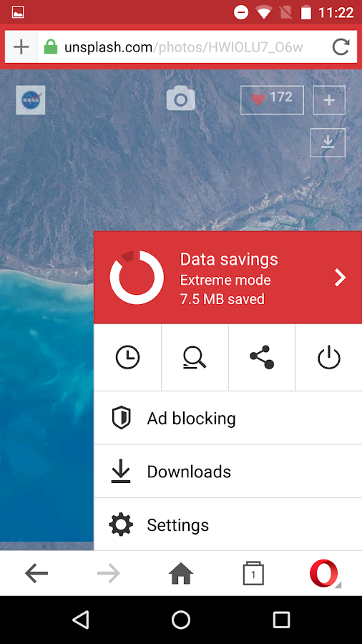The width and height of the screenshot is (362, 644).
Task: Expand Data savings with the chevron arrow
Action: (341, 278)
